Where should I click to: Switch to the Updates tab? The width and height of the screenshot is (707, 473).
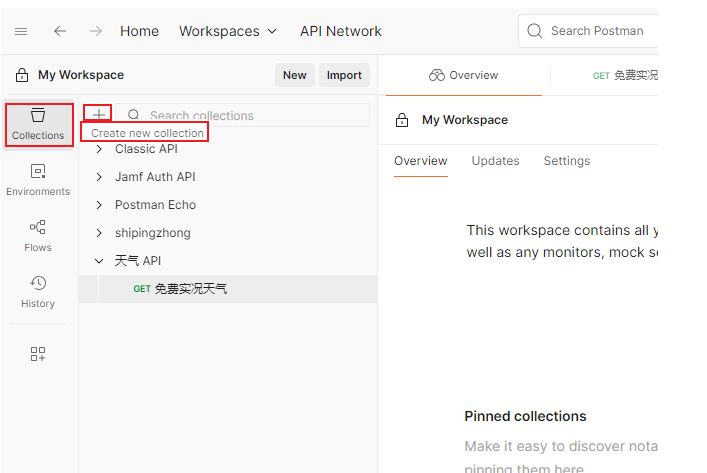[495, 161]
